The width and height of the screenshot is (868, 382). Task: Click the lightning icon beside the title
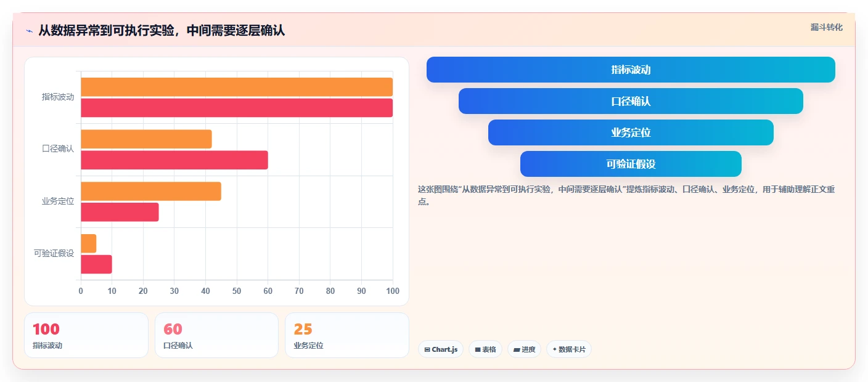29,31
